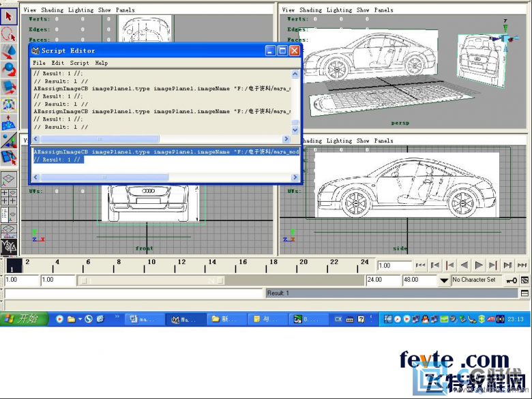Click the QQ penguin tray icon
The width and height of the screenshot is (532, 399).
point(425,319)
